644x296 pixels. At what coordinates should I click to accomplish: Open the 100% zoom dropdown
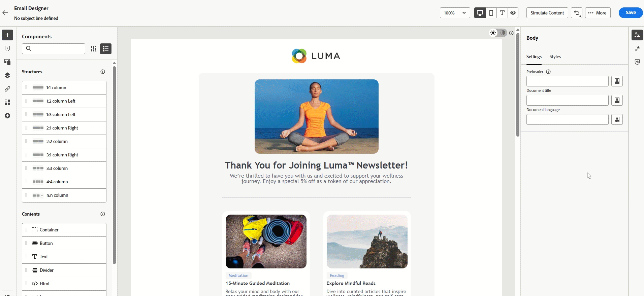[x=455, y=13]
